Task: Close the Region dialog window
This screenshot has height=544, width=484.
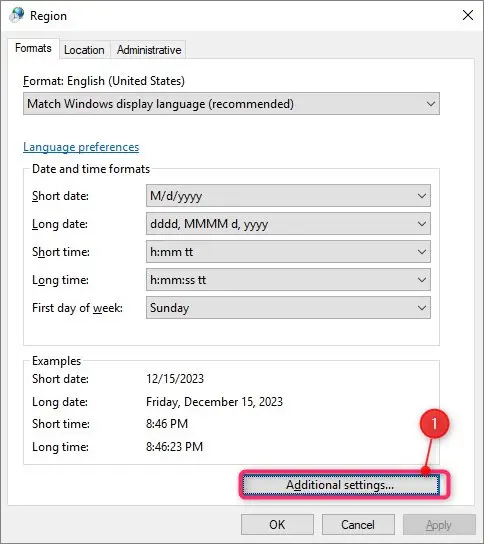Action: (x=468, y=15)
